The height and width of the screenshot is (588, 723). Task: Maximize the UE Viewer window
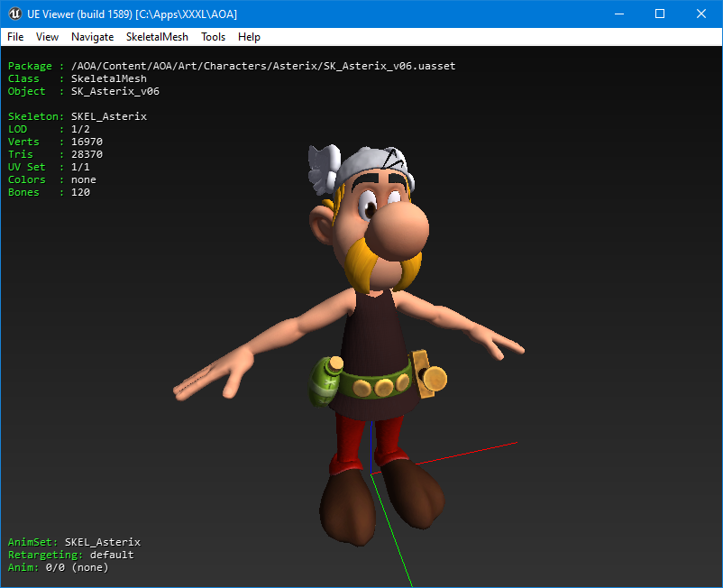tap(660, 14)
